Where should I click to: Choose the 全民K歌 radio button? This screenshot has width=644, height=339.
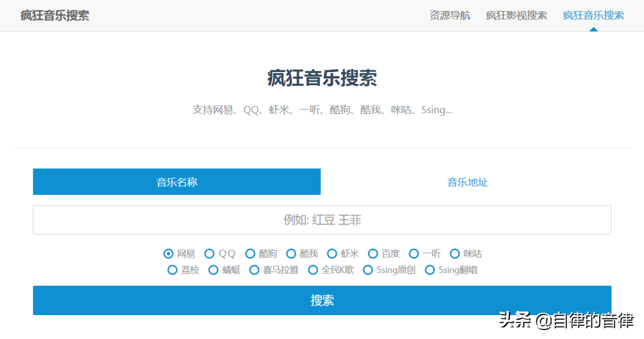(313, 270)
